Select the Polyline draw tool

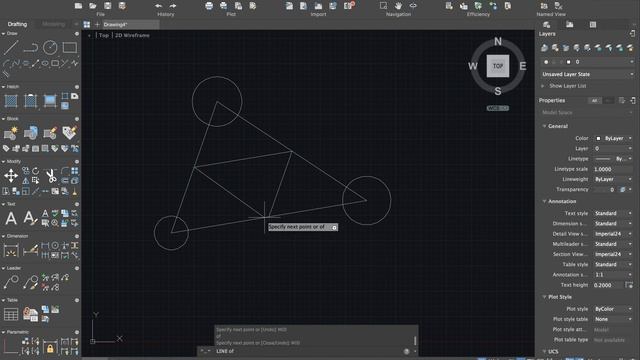(x=31, y=47)
